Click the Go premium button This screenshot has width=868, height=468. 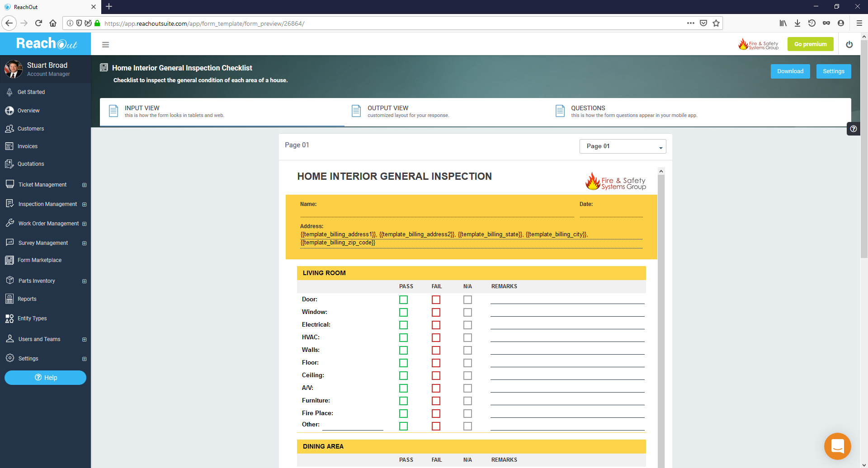(x=810, y=44)
